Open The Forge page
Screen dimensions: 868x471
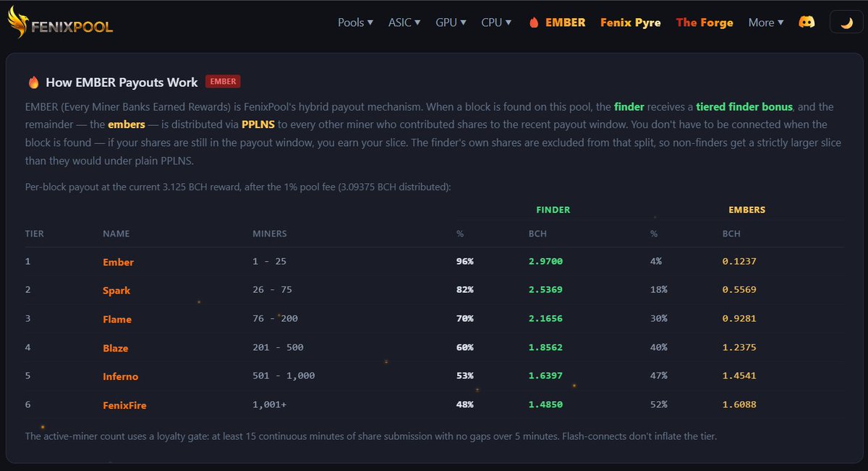pos(705,22)
